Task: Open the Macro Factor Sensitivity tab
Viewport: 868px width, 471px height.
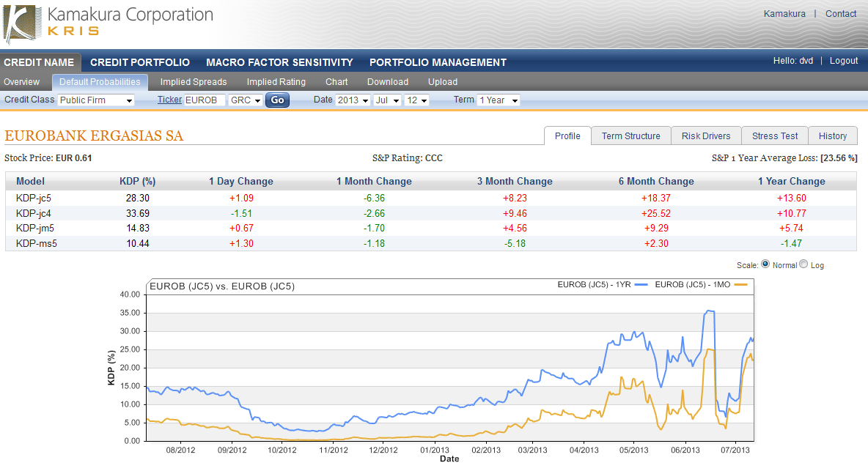Action: pyautogui.click(x=279, y=62)
